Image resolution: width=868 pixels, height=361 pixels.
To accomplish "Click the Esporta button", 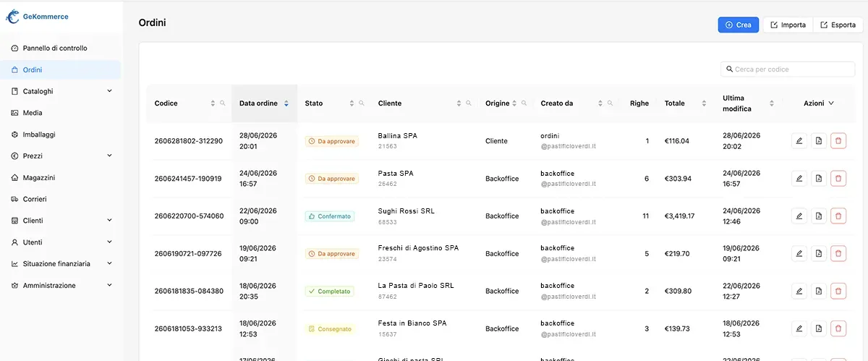I will tap(838, 25).
